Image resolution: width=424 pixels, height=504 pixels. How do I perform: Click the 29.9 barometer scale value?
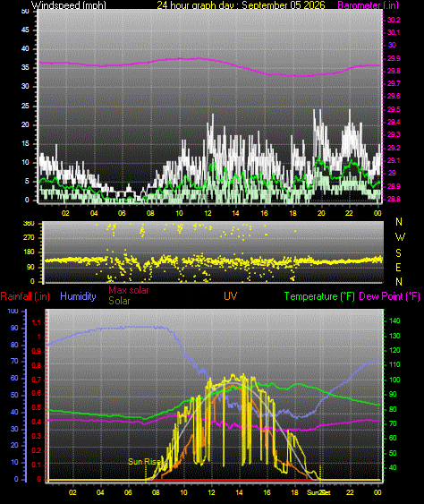tap(394, 58)
